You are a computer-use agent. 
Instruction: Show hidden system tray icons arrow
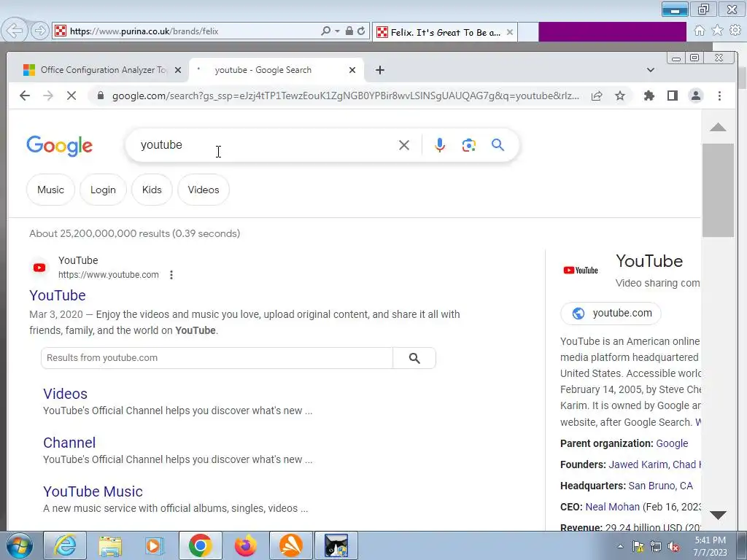[x=620, y=546]
